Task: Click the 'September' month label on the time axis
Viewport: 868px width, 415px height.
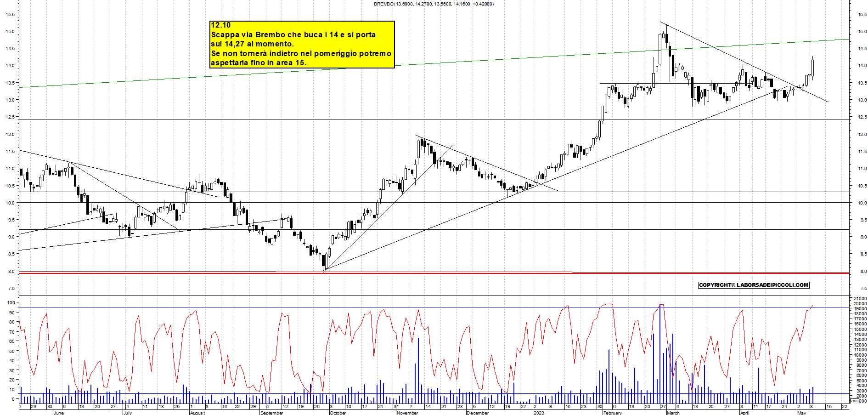Action: (x=271, y=413)
